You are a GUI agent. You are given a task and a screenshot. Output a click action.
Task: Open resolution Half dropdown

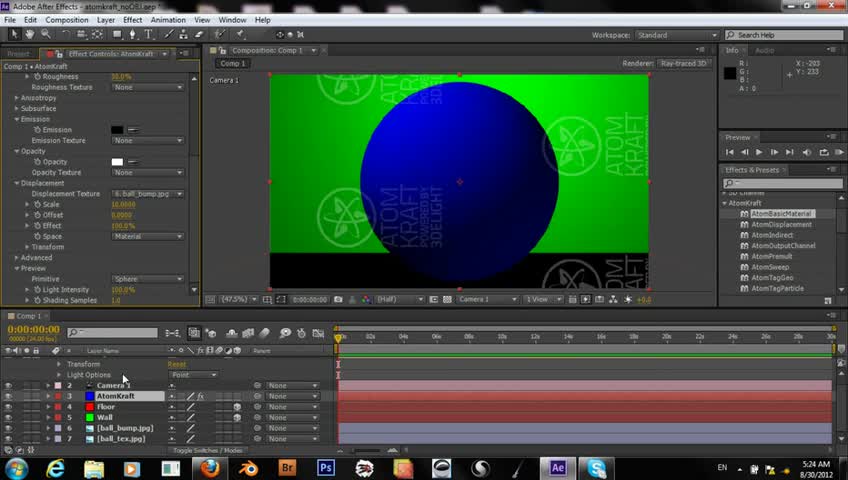click(x=400, y=299)
